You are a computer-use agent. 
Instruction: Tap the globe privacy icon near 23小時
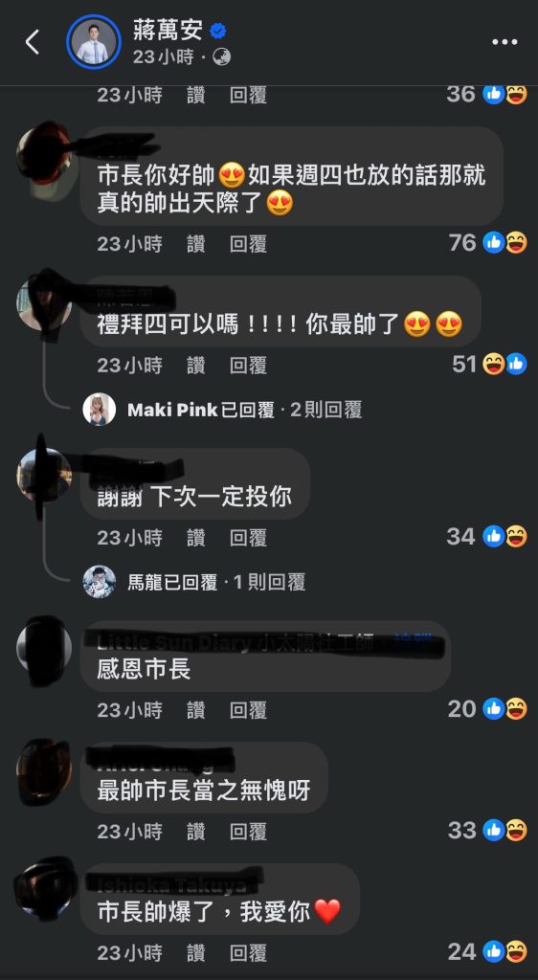(222, 57)
